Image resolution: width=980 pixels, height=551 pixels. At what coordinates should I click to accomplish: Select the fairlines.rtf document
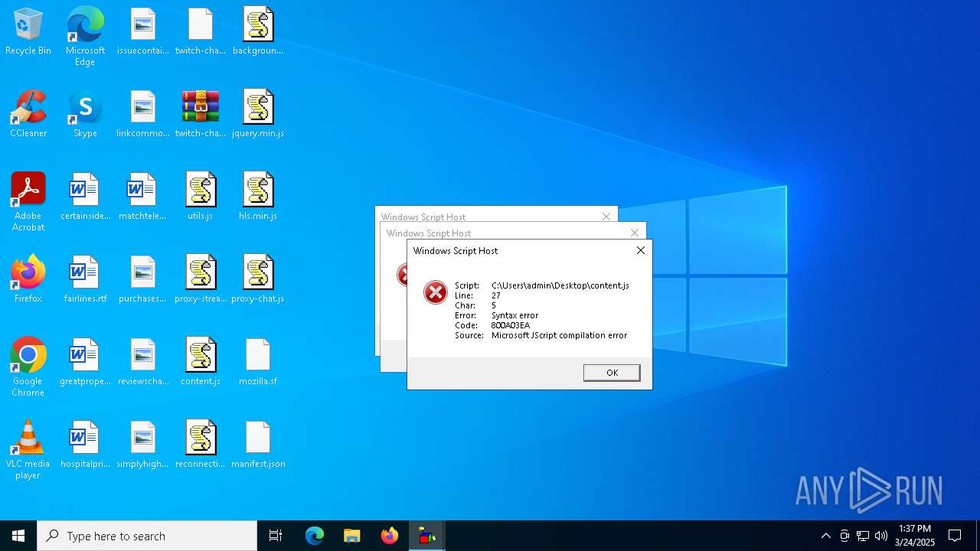coord(85,279)
